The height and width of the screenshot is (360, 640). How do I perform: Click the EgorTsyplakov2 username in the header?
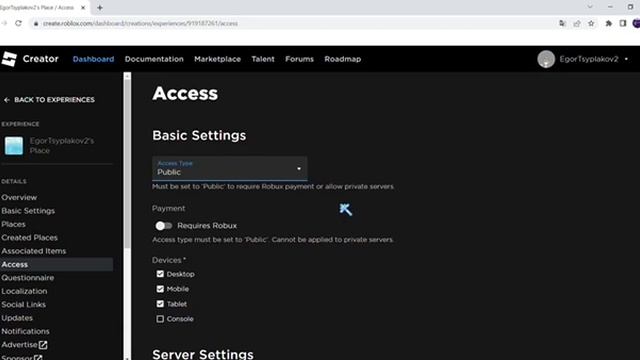click(x=589, y=59)
